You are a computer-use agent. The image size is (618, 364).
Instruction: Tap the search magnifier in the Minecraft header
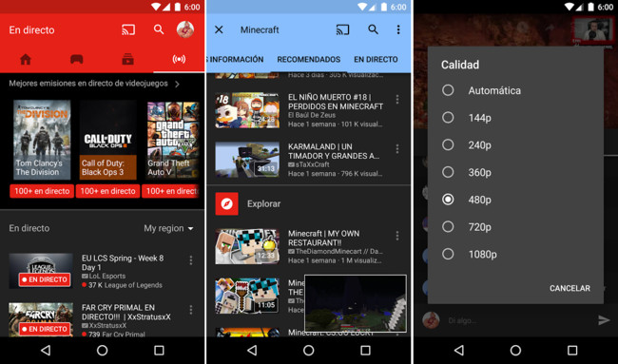click(373, 29)
